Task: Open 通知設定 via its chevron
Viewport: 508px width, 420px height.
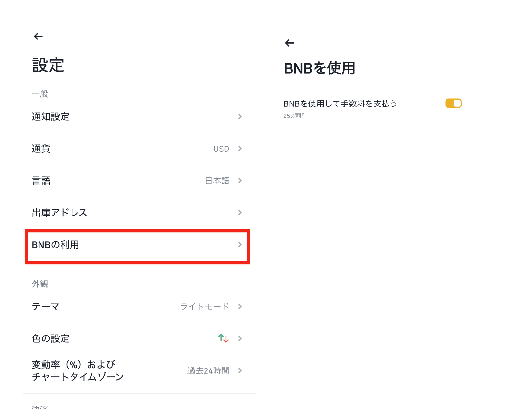Action: click(x=240, y=116)
